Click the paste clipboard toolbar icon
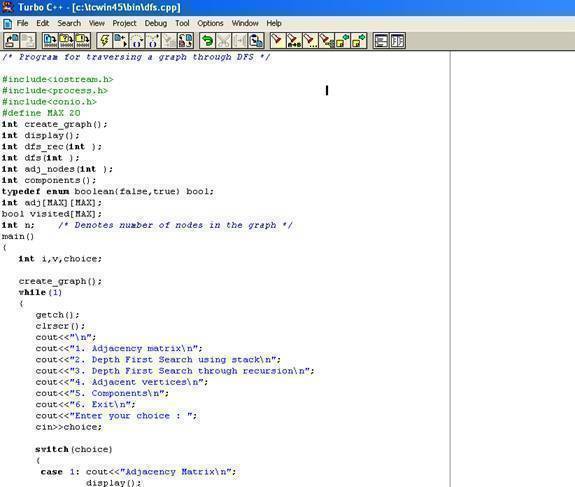The height and width of the screenshot is (487, 575). click(x=256, y=40)
